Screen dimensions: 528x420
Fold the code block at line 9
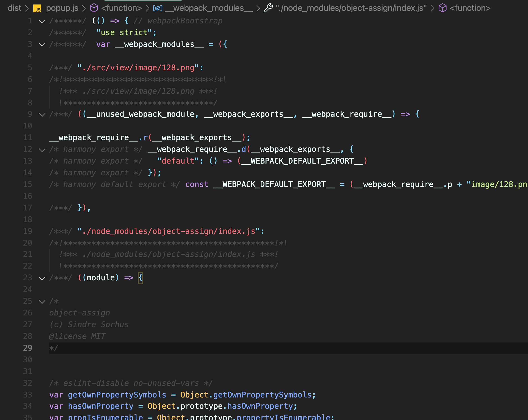coord(42,115)
